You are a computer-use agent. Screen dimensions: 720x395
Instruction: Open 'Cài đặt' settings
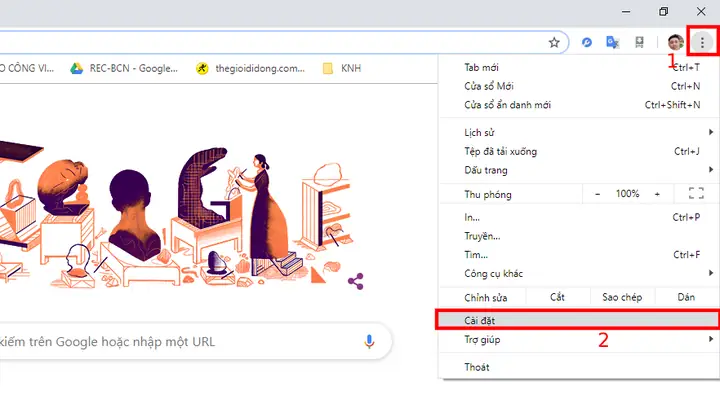pos(577,320)
